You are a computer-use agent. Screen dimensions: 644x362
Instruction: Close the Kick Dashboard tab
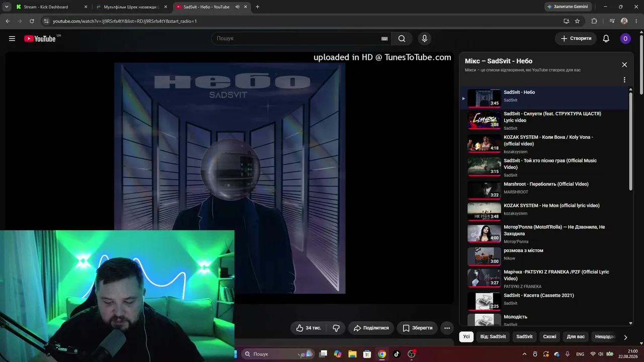click(x=86, y=7)
